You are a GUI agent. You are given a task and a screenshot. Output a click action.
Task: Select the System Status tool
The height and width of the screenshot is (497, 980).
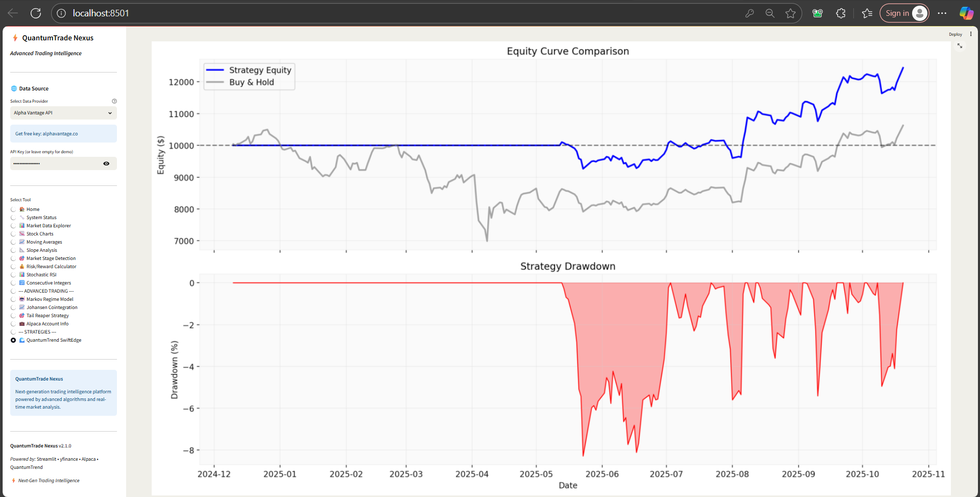pos(13,218)
